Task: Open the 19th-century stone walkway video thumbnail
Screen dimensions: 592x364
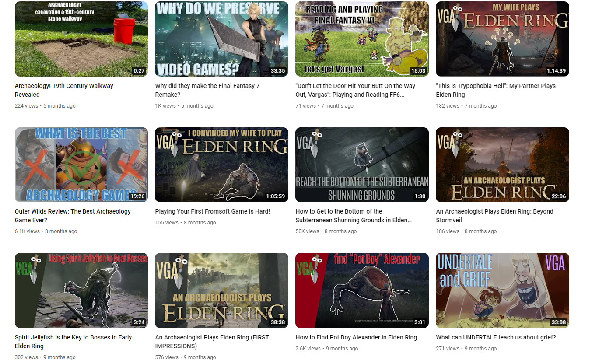Action: pos(81,39)
